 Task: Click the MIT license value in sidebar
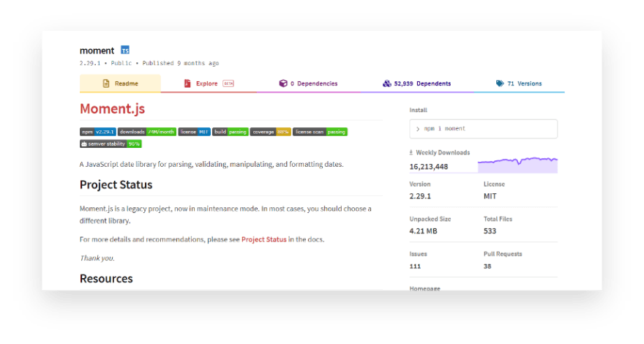[x=490, y=196]
